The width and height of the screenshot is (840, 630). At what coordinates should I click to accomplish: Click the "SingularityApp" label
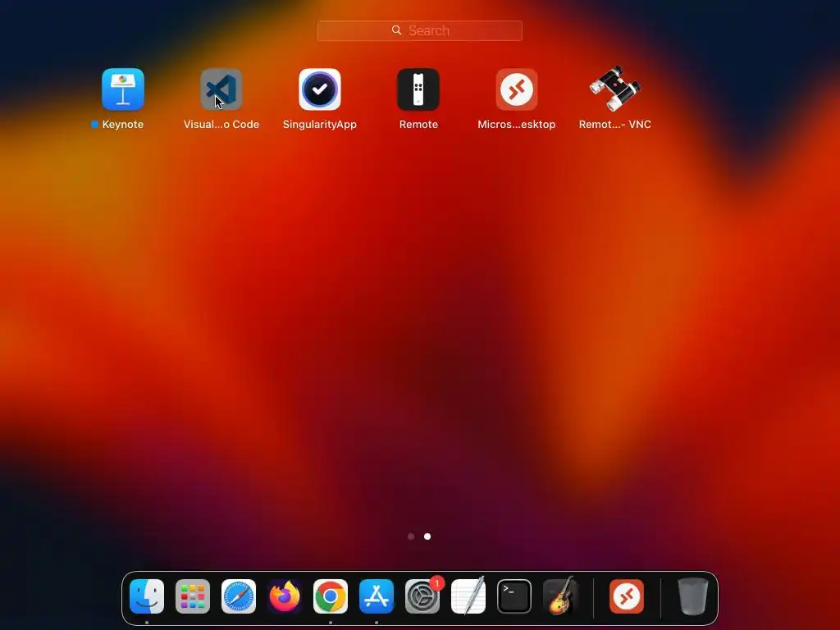point(320,125)
